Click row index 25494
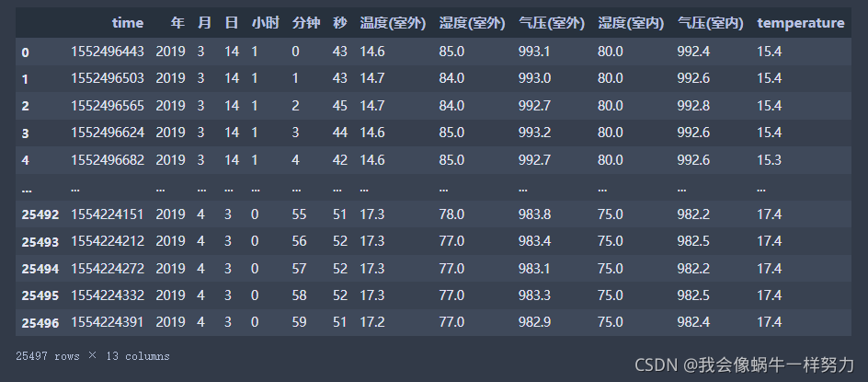Viewport: 868px width, 382px height. 40,269
